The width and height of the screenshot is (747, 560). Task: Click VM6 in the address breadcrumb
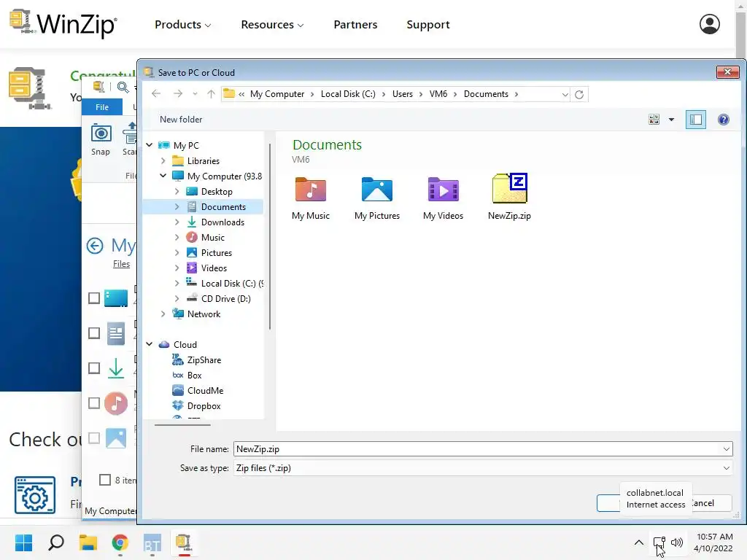[x=438, y=94]
